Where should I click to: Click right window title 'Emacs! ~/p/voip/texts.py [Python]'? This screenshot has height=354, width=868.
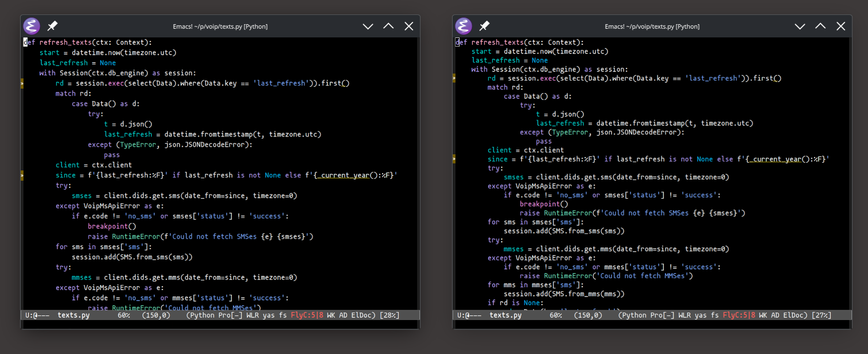pyautogui.click(x=652, y=26)
